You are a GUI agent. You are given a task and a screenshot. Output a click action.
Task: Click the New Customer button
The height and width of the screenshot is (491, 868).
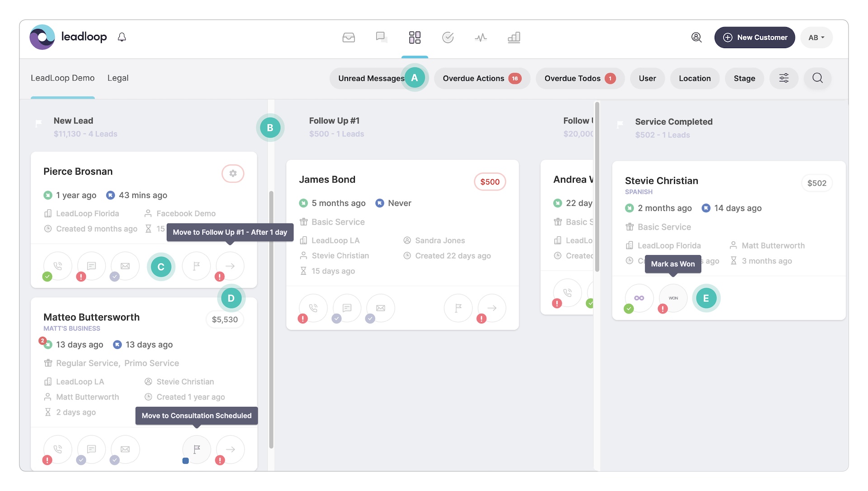coord(755,38)
